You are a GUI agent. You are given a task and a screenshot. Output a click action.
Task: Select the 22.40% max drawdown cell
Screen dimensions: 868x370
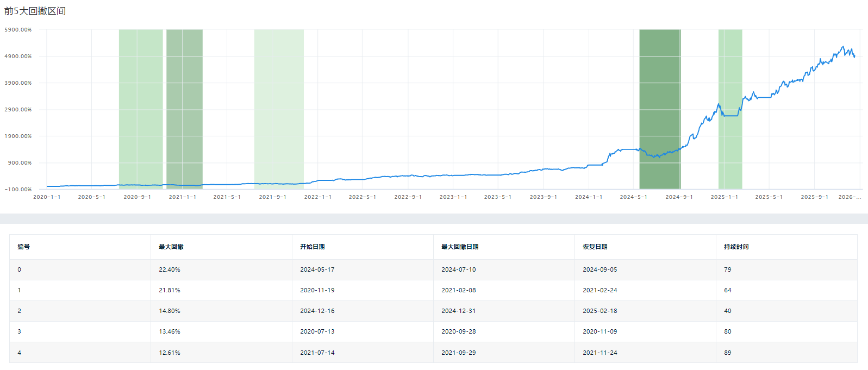[170, 269]
